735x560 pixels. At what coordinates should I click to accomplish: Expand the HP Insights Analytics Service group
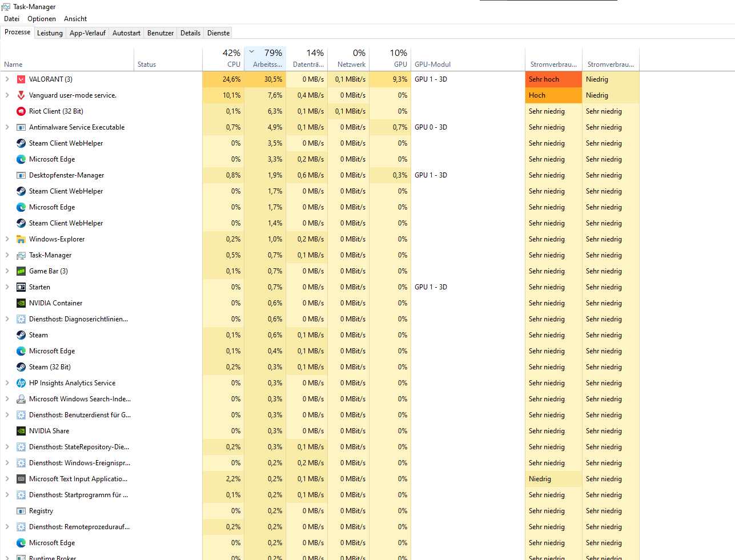(7, 383)
